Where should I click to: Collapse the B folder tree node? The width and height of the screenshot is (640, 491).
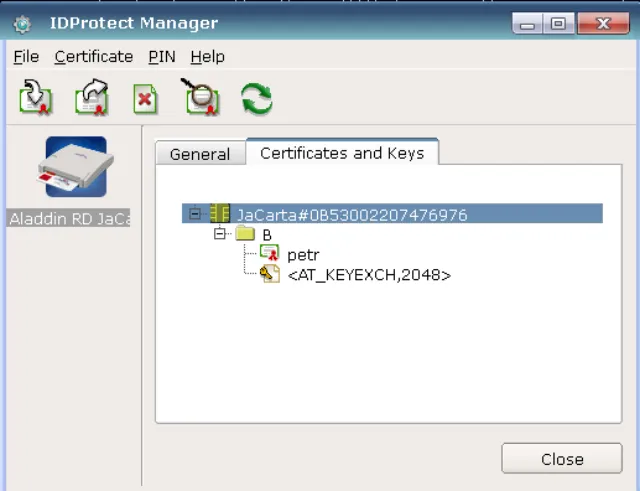[220, 234]
